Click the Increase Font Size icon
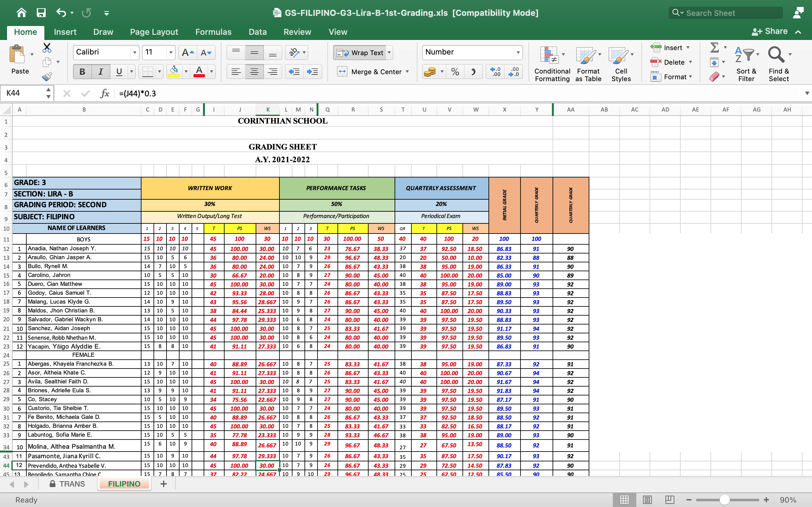812x507 pixels. click(x=187, y=53)
